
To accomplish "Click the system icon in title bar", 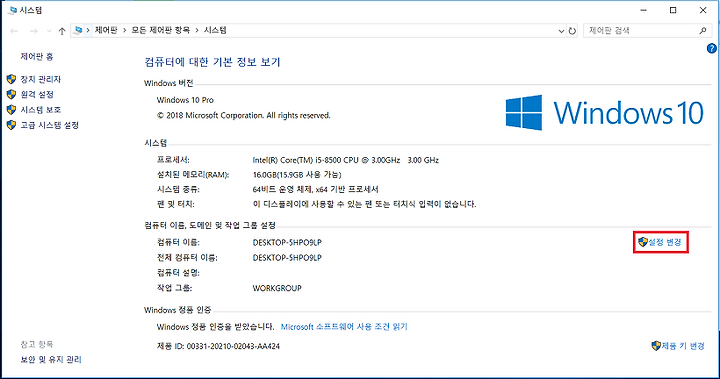I will click(12, 10).
